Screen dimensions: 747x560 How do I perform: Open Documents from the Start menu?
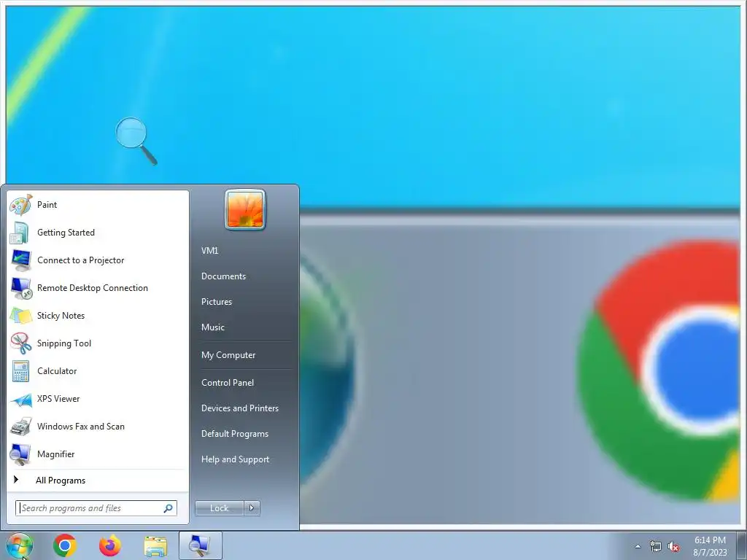223,276
